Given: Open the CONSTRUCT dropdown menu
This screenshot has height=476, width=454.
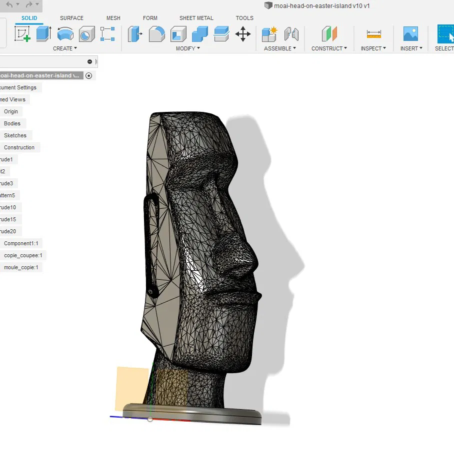Looking at the screenshot, I should (x=329, y=48).
